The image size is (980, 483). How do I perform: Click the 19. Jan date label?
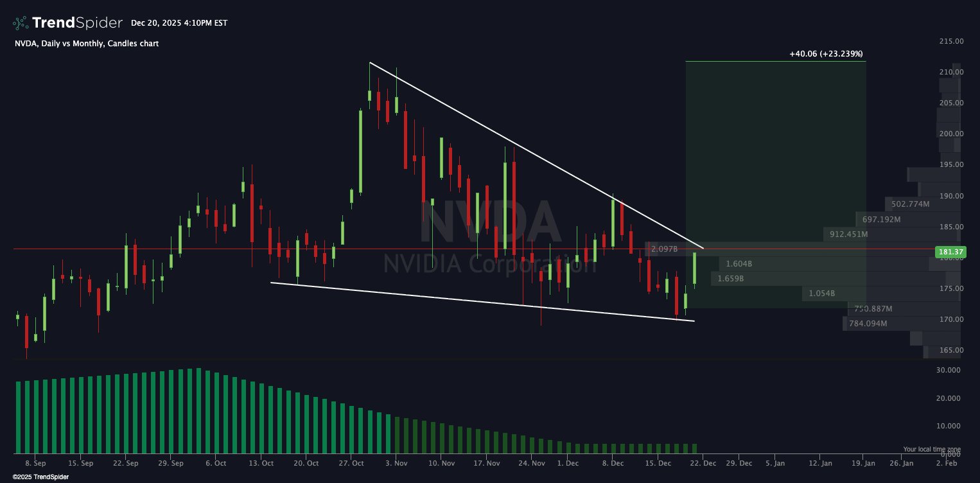tap(864, 463)
